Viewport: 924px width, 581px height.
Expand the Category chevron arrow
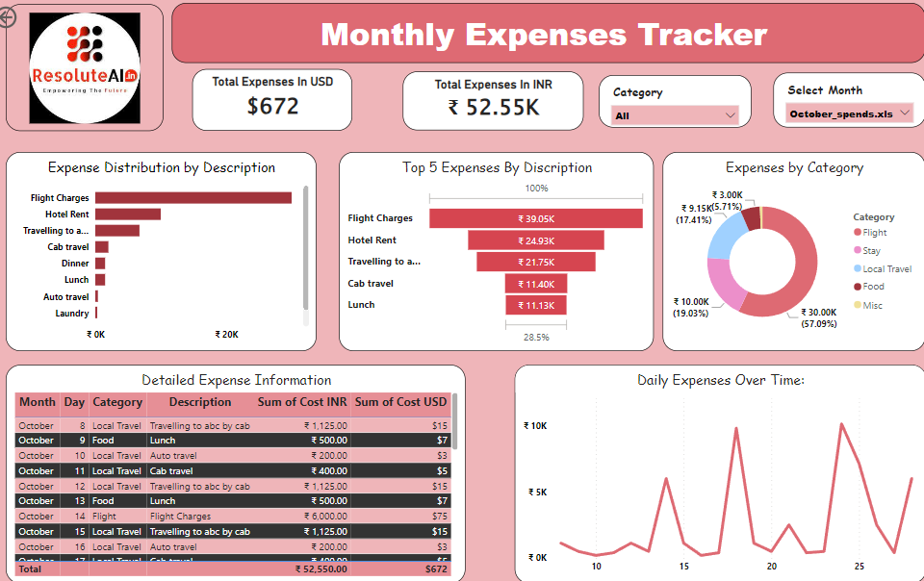coord(730,115)
